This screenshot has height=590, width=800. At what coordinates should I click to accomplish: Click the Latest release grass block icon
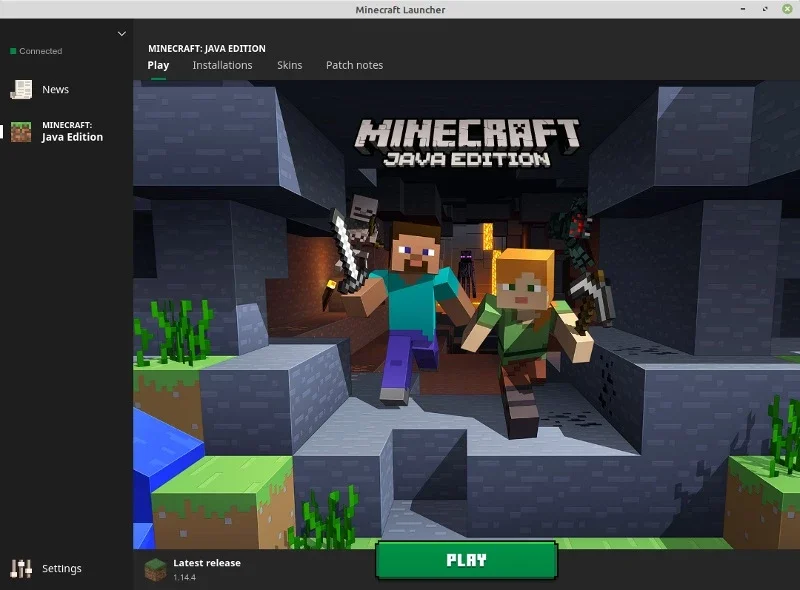click(x=155, y=570)
